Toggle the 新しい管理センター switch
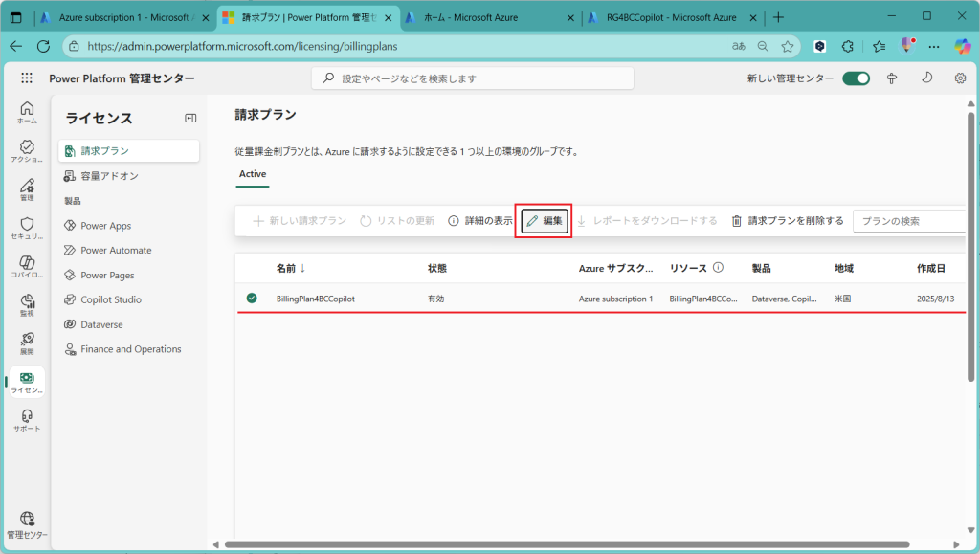 (856, 78)
